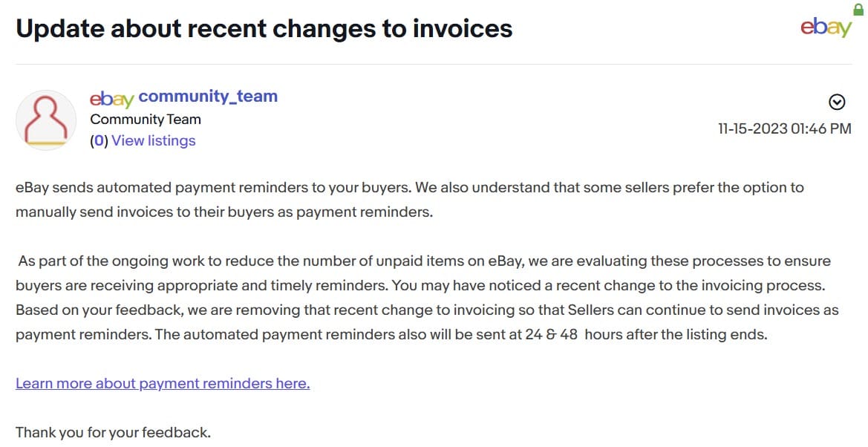Click the 11-15-2023 01:46 PM timestamp

click(784, 128)
